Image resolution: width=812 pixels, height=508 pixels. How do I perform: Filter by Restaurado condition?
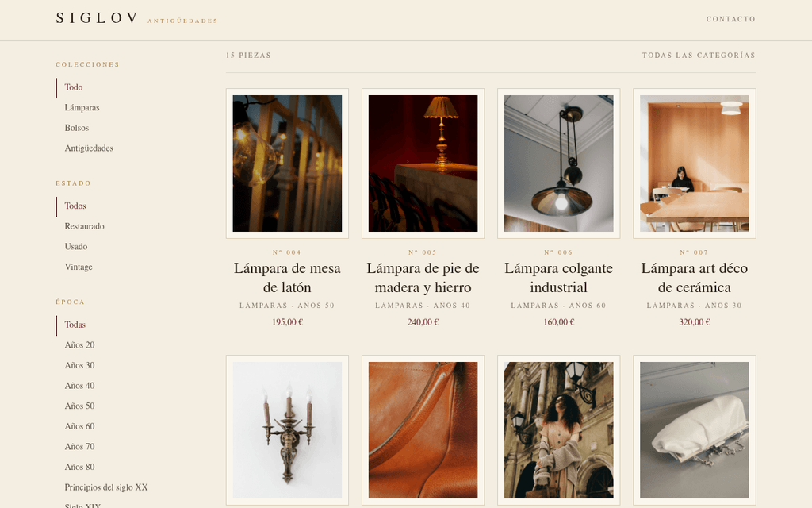[84, 226]
